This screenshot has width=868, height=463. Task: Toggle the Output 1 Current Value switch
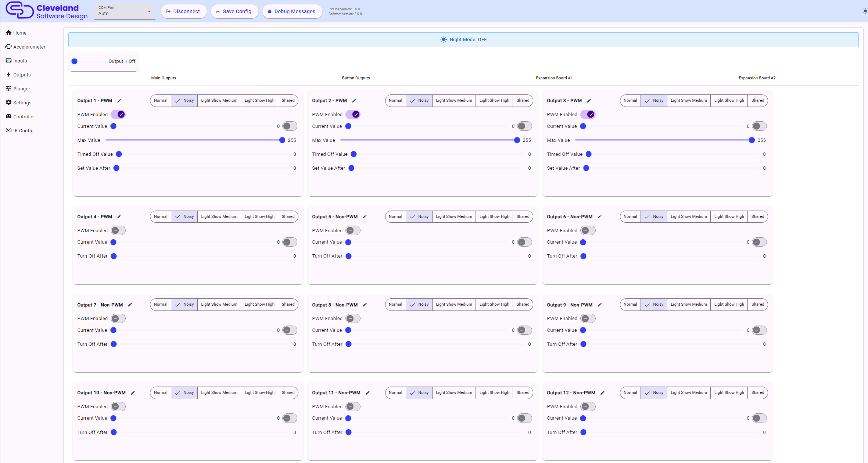290,126
